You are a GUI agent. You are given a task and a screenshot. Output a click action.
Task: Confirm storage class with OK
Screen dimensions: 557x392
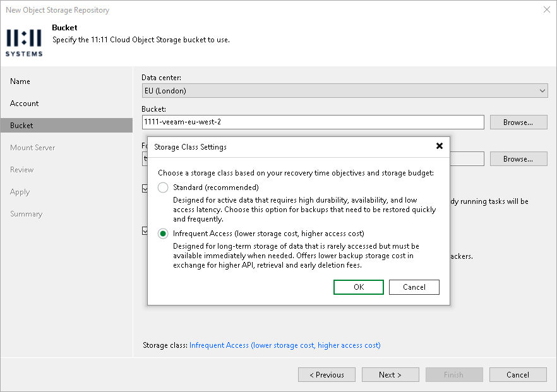click(359, 287)
